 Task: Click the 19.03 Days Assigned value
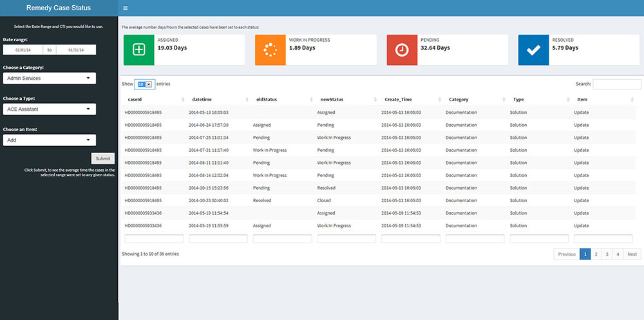click(172, 48)
